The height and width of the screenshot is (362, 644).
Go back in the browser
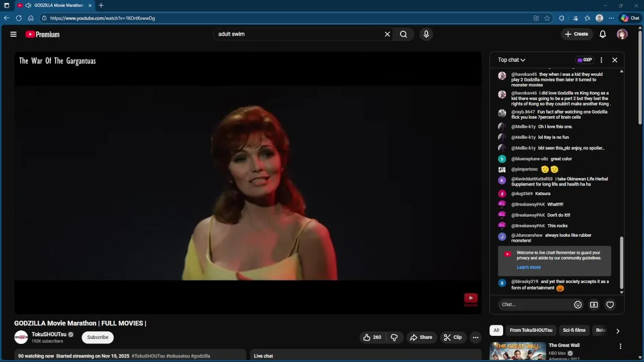(x=7, y=18)
